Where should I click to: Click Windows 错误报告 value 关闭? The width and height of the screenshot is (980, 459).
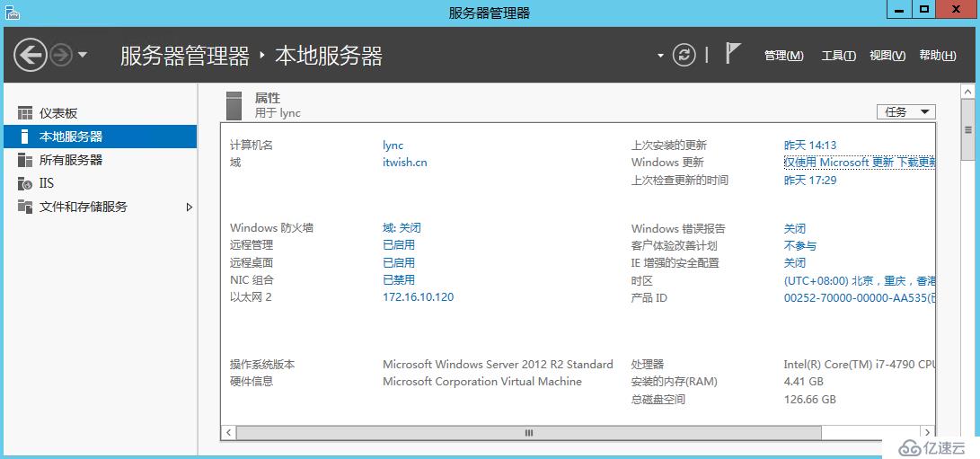pyautogui.click(x=795, y=228)
